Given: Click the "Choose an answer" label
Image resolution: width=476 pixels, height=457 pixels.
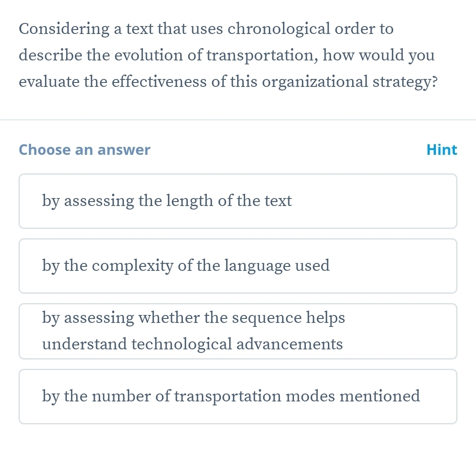Looking at the screenshot, I should pyautogui.click(x=85, y=150).
